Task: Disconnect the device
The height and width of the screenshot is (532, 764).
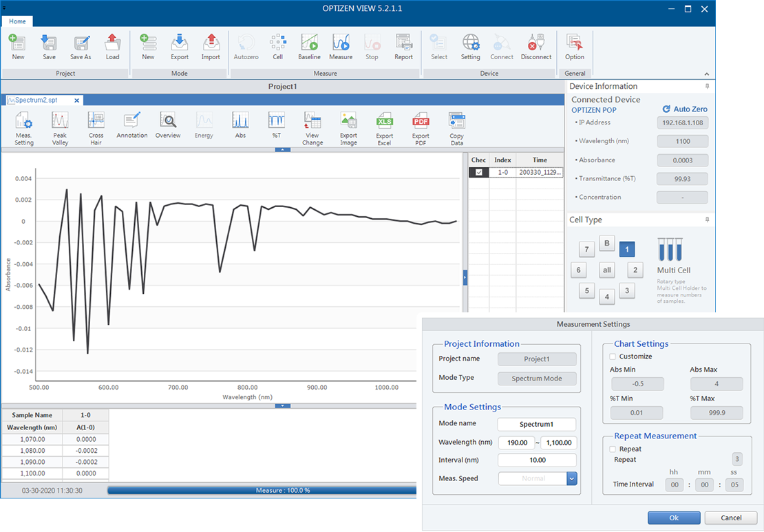Action: [536, 47]
